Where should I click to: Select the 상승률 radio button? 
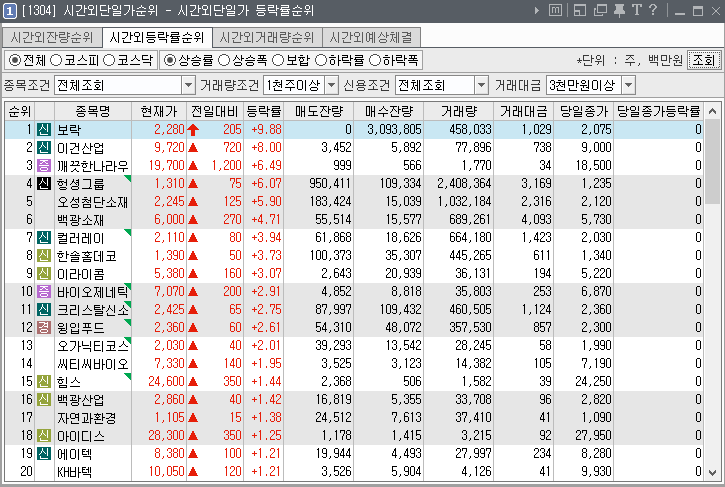[x=170, y=60]
